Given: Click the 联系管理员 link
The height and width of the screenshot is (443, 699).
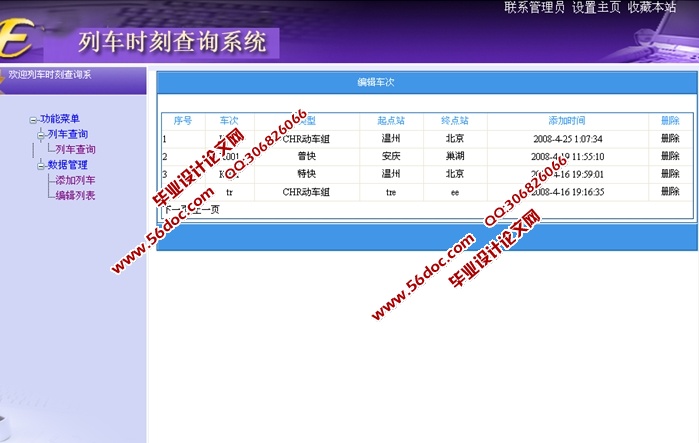Looking at the screenshot, I should 534,7.
